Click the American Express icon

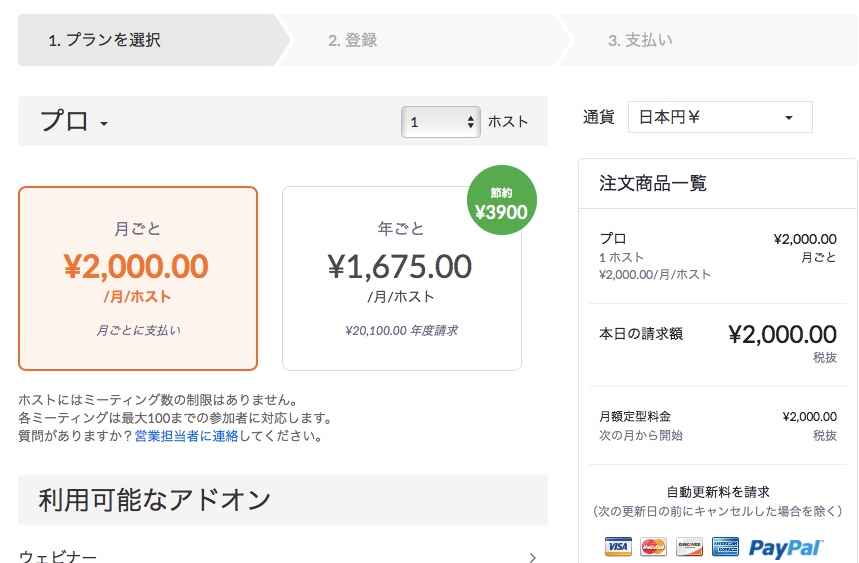click(x=724, y=547)
